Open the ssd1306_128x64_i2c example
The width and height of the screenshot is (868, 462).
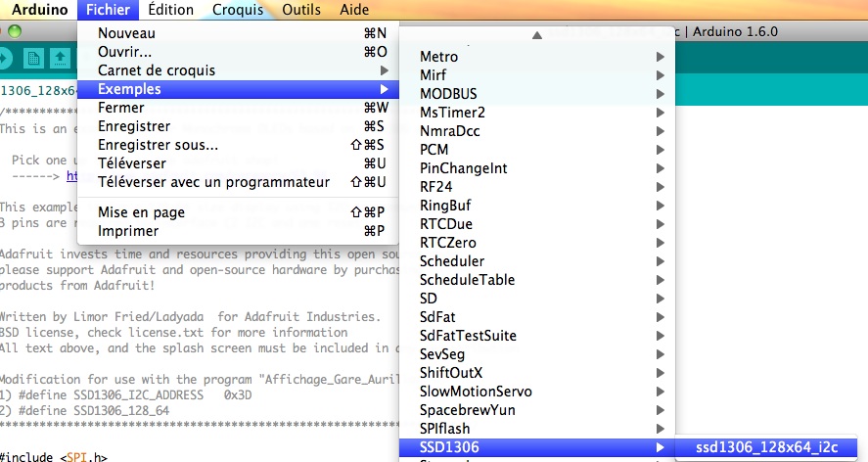pos(766,447)
